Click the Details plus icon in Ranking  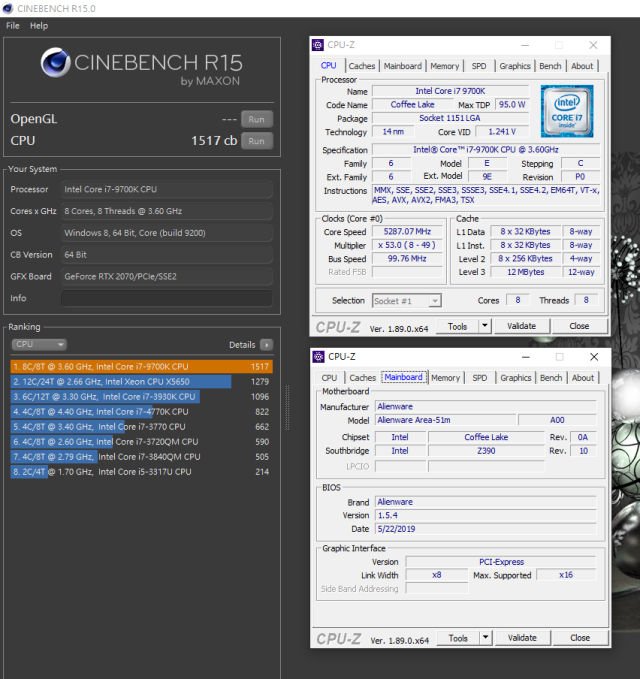pyautogui.click(x=266, y=345)
